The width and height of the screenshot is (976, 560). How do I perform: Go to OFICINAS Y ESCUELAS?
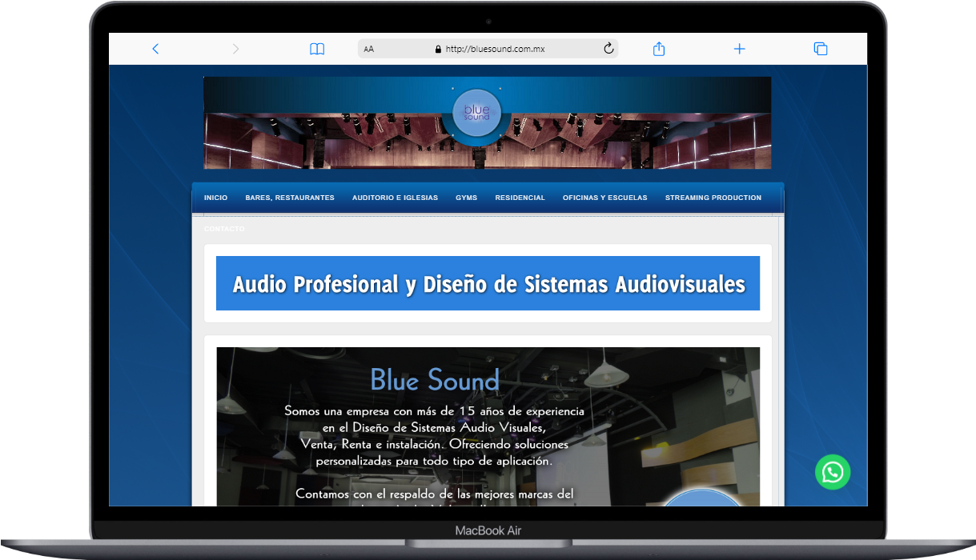pos(604,197)
